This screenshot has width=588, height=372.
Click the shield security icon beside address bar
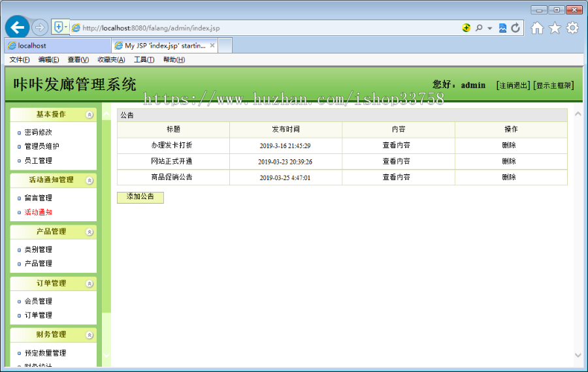pyautogui.click(x=58, y=27)
